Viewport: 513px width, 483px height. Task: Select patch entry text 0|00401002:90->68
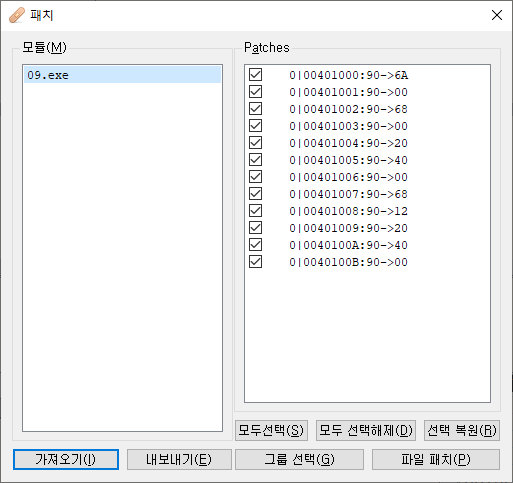pyautogui.click(x=348, y=109)
